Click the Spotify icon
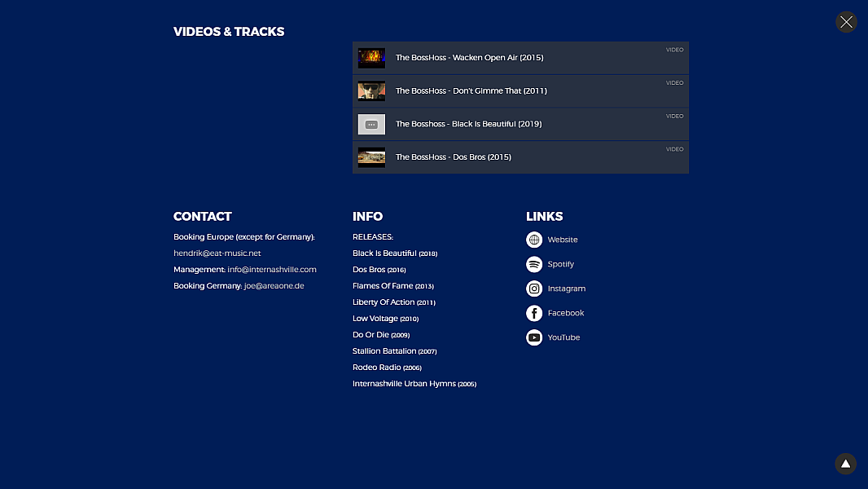This screenshot has height=489, width=868. (534, 264)
